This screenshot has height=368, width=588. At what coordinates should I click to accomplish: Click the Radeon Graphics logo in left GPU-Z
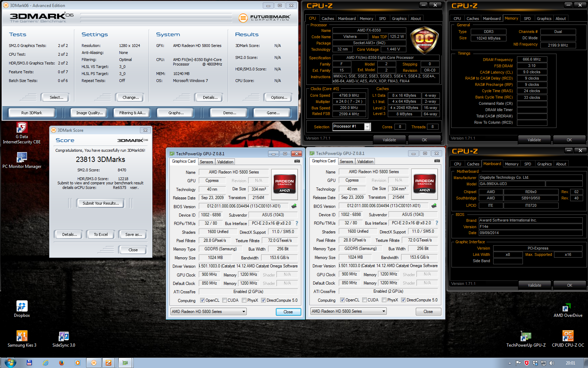285,184
